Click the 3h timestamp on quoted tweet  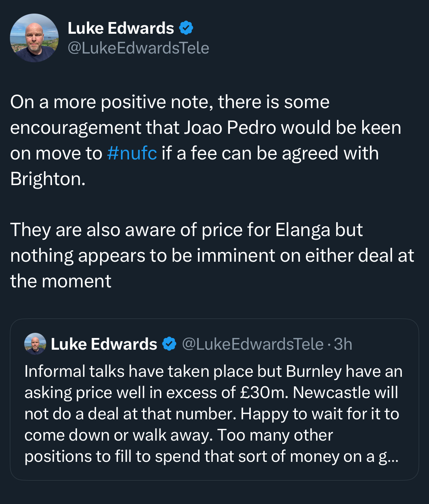(343, 344)
